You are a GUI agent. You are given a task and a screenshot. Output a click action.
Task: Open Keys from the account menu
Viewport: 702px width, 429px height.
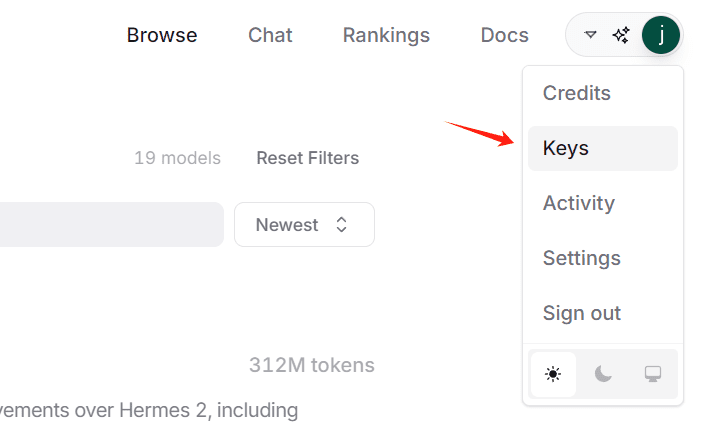(x=603, y=148)
